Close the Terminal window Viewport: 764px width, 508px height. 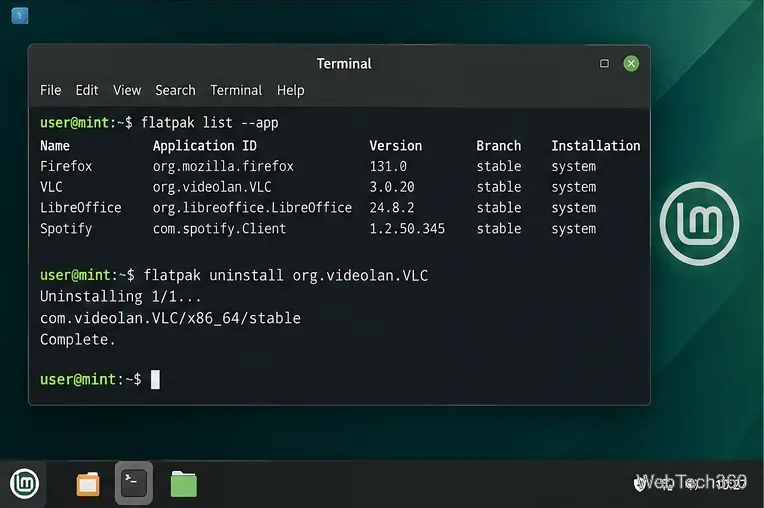[631, 63]
